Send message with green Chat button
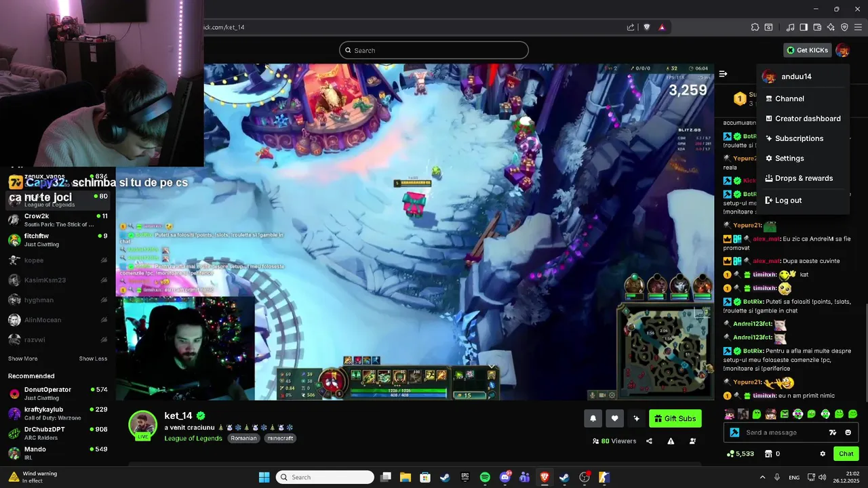Viewport: 868px width, 488px height. tap(846, 454)
